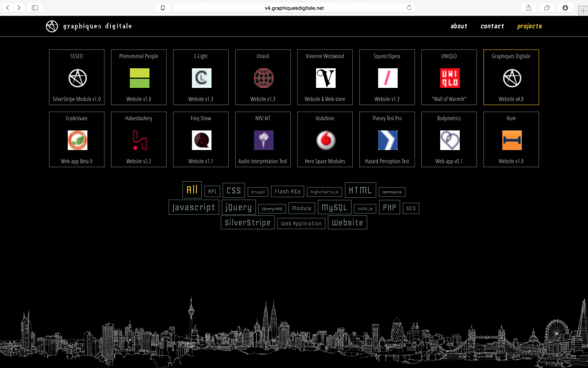Screen dimensions: 588x368
Task: Open the Hum orange logo
Action: (512, 140)
